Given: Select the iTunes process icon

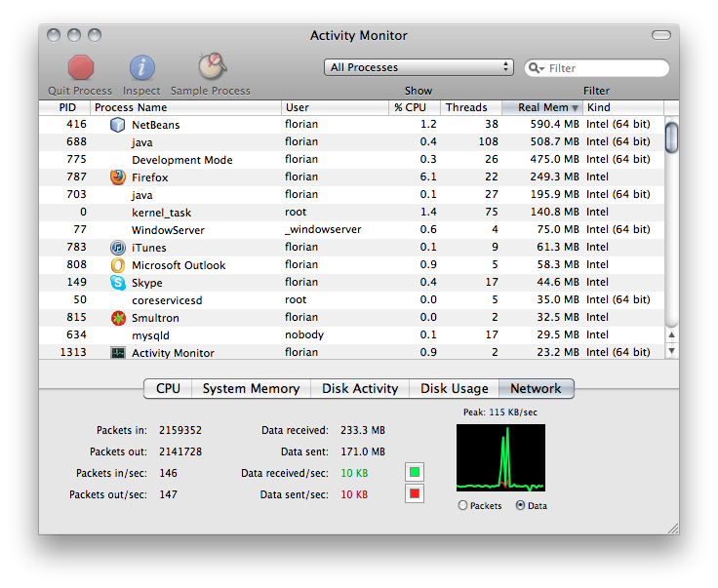Looking at the screenshot, I should point(118,248).
